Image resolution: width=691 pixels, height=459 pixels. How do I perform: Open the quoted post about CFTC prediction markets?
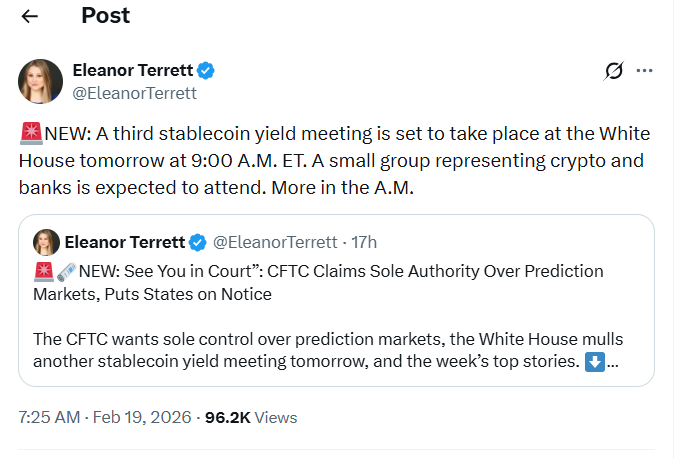pyautogui.click(x=336, y=320)
